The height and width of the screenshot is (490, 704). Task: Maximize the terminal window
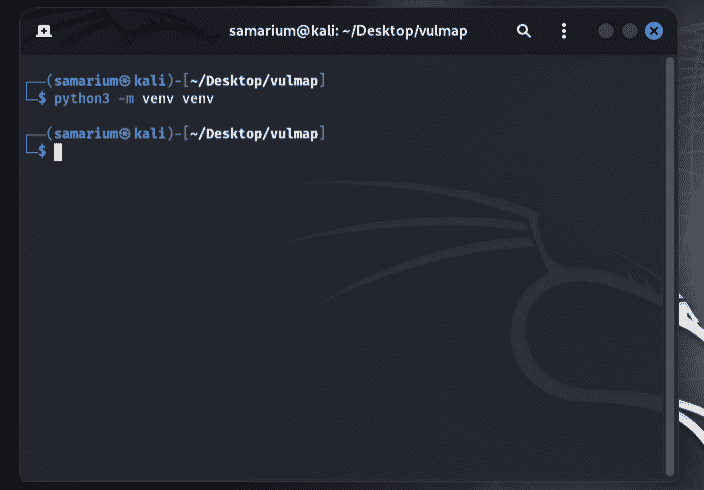[x=629, y=31]
